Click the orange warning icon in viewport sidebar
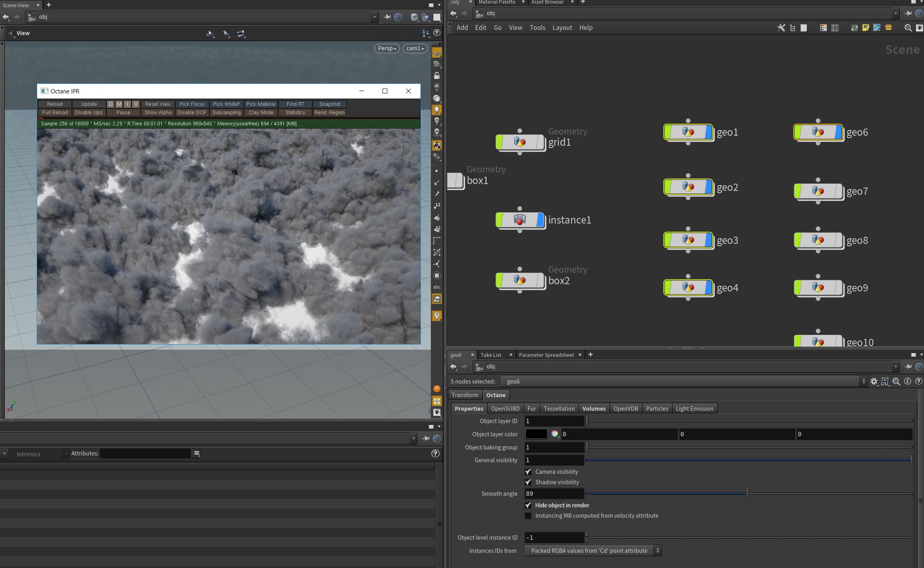This screenshot has height=568, width=924. click(x=437, y=389)
